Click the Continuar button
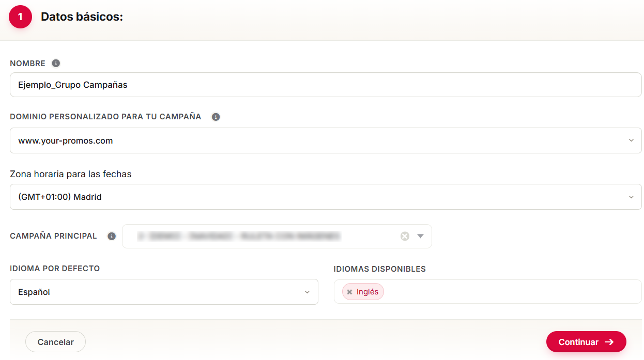Viewport: 644px width, 360px height. coord(586,342)
